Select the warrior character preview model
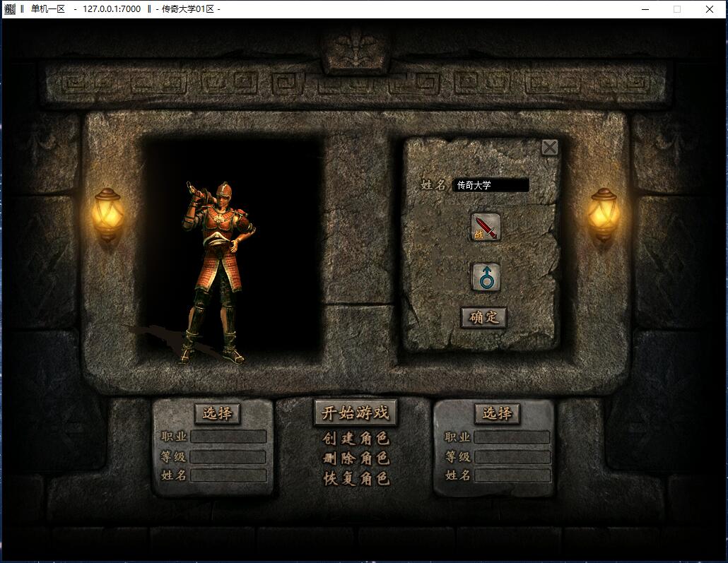The width and height of the screenshot is (728, 563). [217, 273]
